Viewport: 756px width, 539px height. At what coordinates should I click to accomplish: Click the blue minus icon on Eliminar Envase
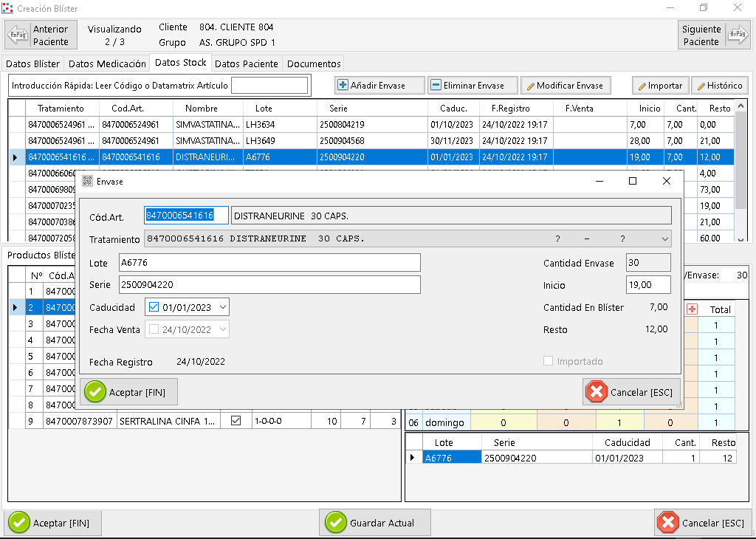coord(436,86)
